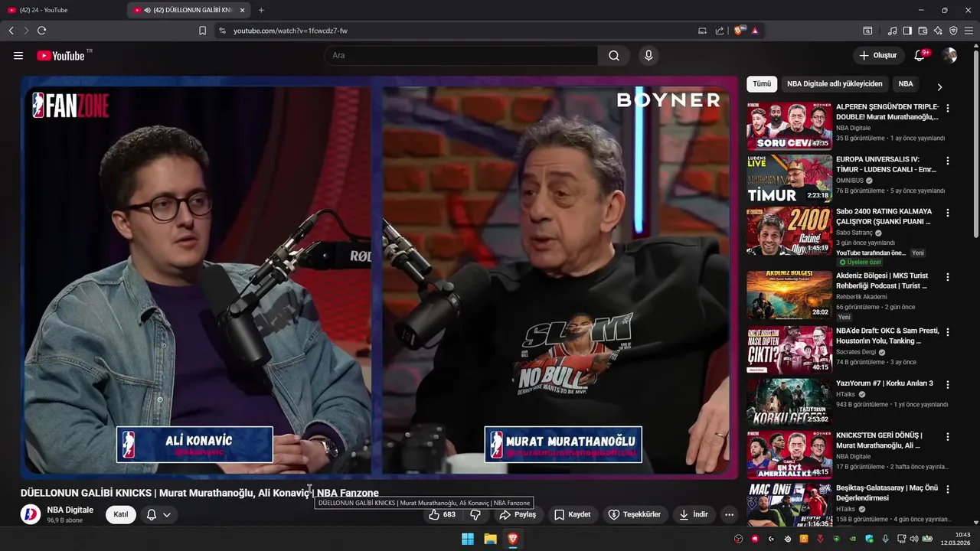The image size is (980, 551).
Task: Open options for Beşiktaş-Galatasaray video
Action: click(x=948, y=490)
